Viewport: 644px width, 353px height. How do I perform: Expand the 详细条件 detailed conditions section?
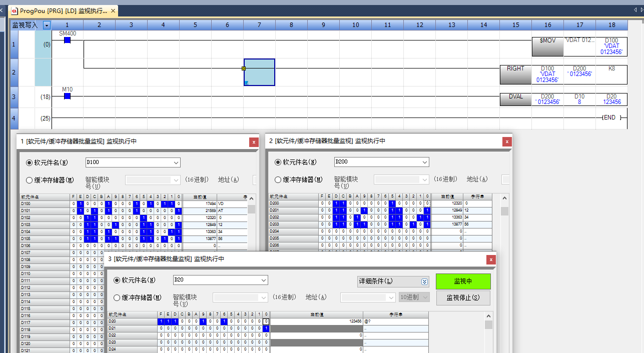point(425,281)
